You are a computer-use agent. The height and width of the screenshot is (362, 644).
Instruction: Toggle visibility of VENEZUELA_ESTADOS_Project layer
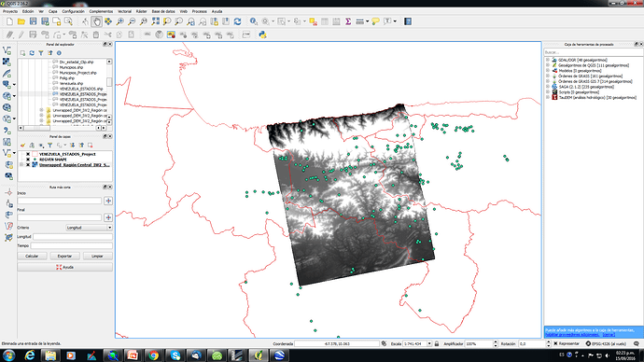28,154
